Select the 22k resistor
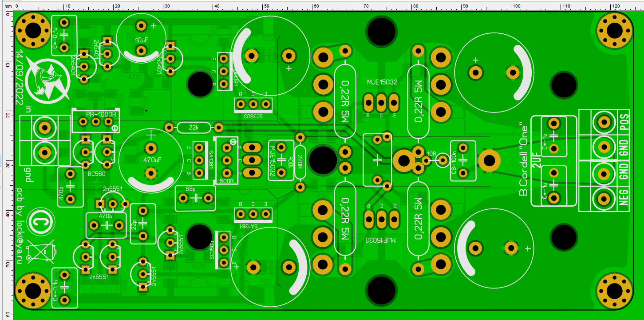This screenshot has width=644, height=320. point(194,128)
